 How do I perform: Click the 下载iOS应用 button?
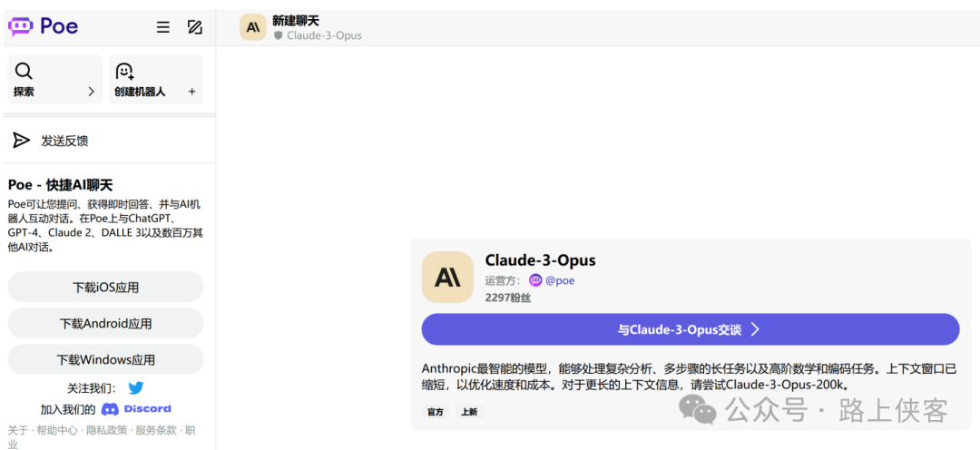(105, 288)
